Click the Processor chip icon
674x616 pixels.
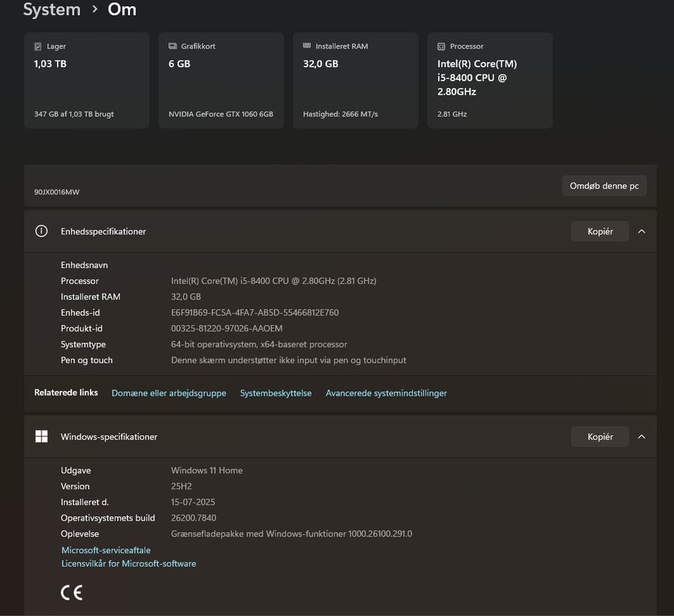click(x=441, y=46)
